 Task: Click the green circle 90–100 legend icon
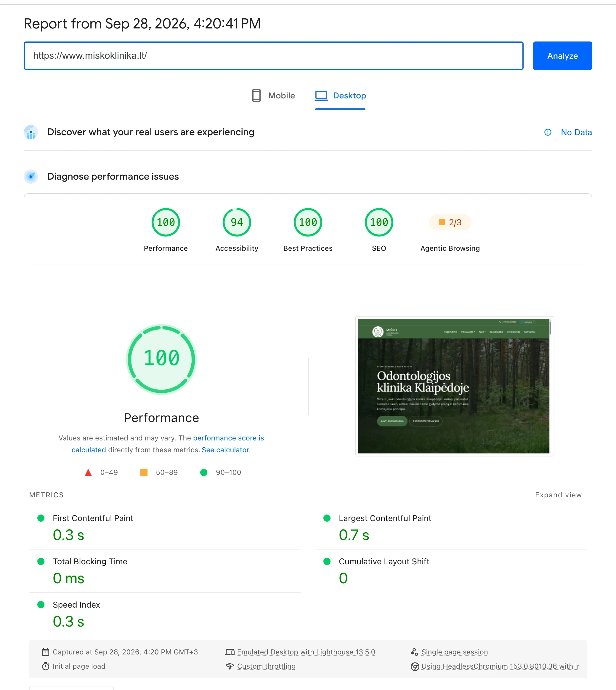tap(204, 472)
